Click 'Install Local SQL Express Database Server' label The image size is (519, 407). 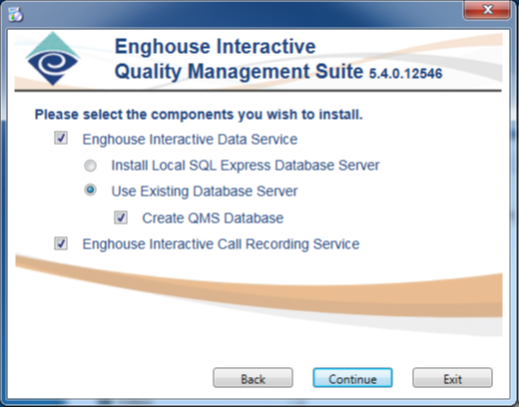click(x=245, y=165)
